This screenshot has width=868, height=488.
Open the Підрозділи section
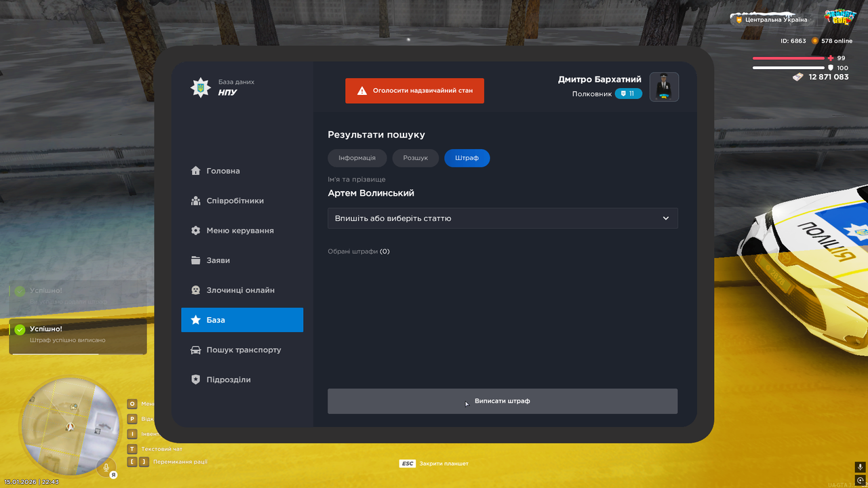[x=242, y=380]
